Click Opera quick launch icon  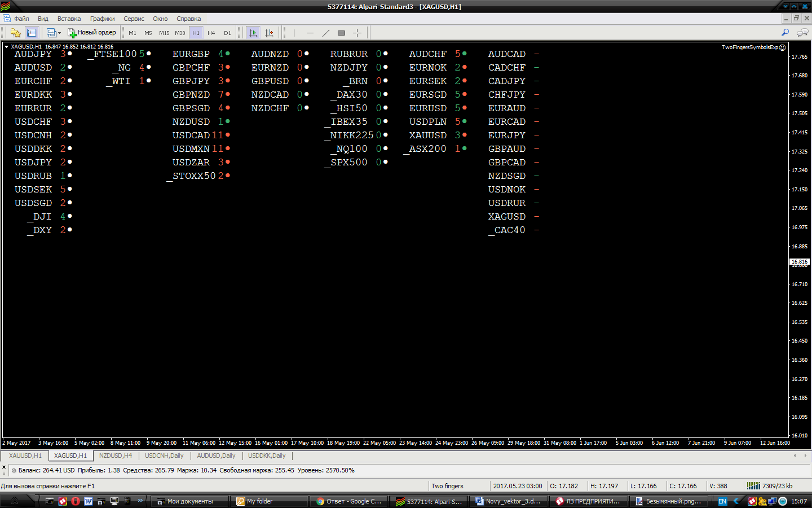[x=76, y=501]
